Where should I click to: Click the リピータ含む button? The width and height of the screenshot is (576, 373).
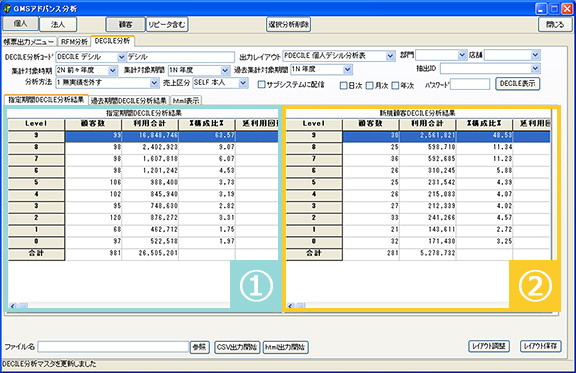pyautogui.click(x=167, y=25)
